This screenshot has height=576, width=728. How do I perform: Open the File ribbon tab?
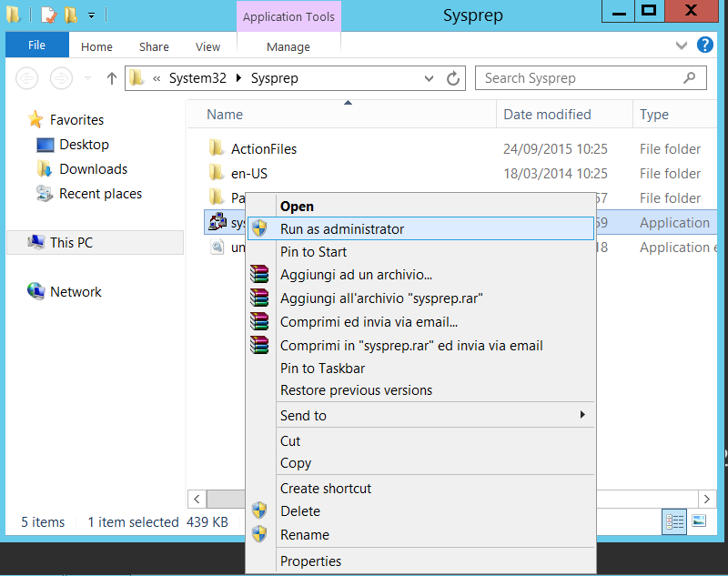(37, 45)
